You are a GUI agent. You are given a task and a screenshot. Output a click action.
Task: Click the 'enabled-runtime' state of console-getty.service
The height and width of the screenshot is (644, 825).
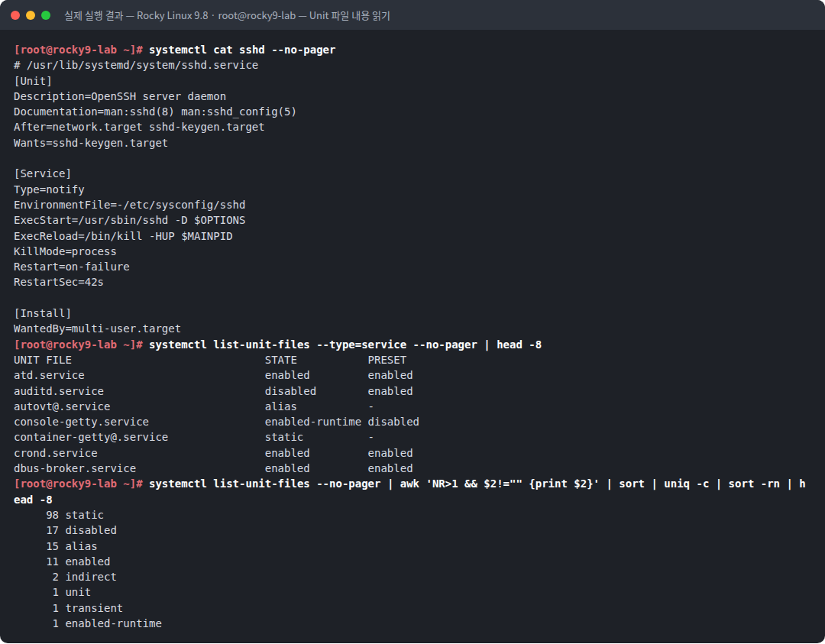(x=313, y=422)
